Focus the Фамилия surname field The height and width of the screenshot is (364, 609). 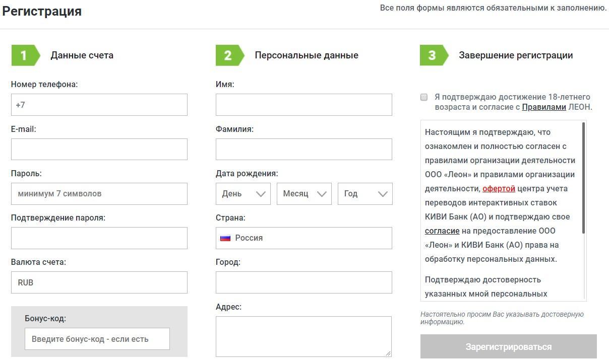coord(303,150)
